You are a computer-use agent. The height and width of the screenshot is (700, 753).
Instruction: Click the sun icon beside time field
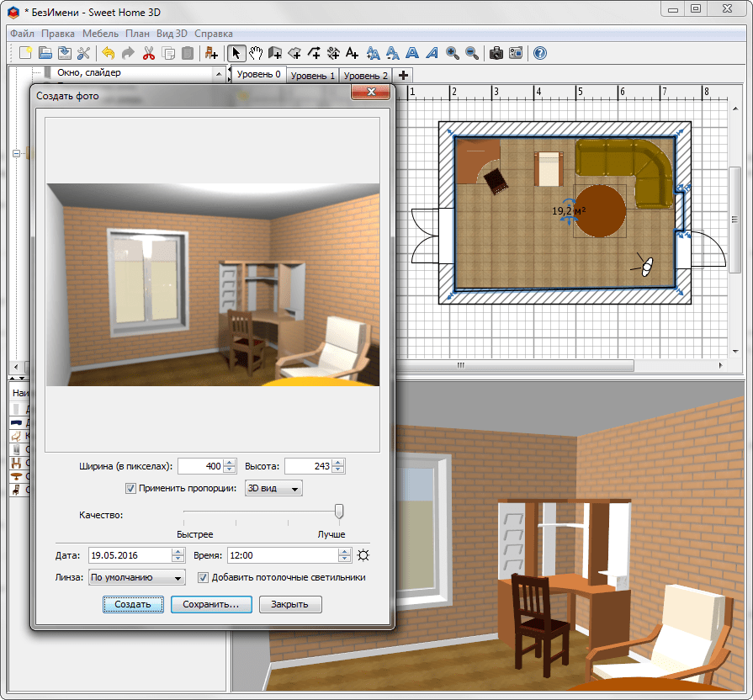(x=363, y=555)
